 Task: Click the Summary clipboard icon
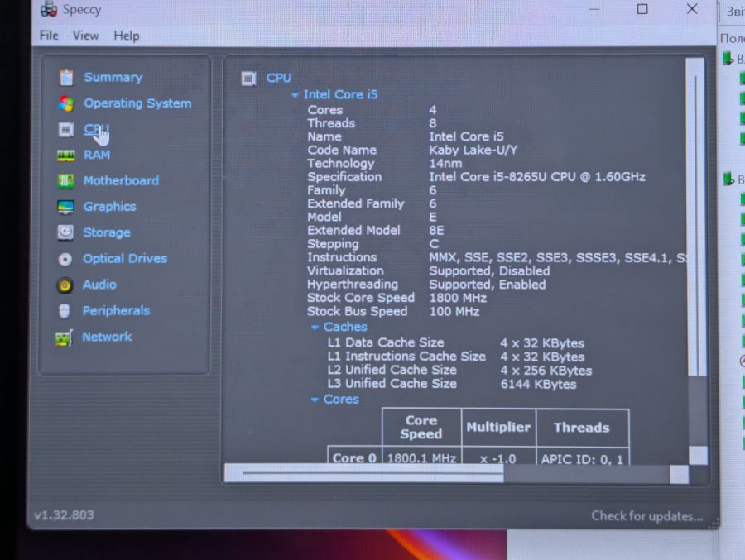click(x=66, y=78)
